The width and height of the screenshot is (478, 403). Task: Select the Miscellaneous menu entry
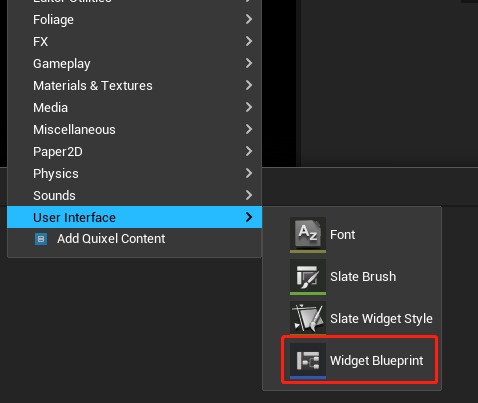point(134,129)
